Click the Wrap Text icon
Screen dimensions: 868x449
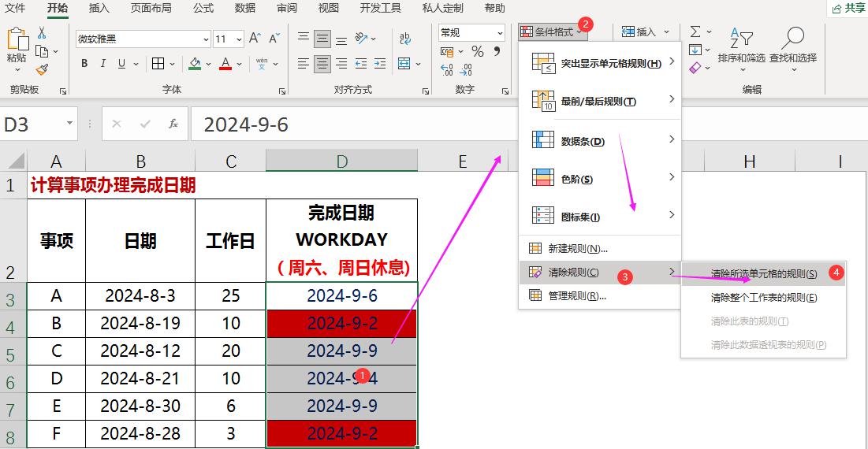405,38
